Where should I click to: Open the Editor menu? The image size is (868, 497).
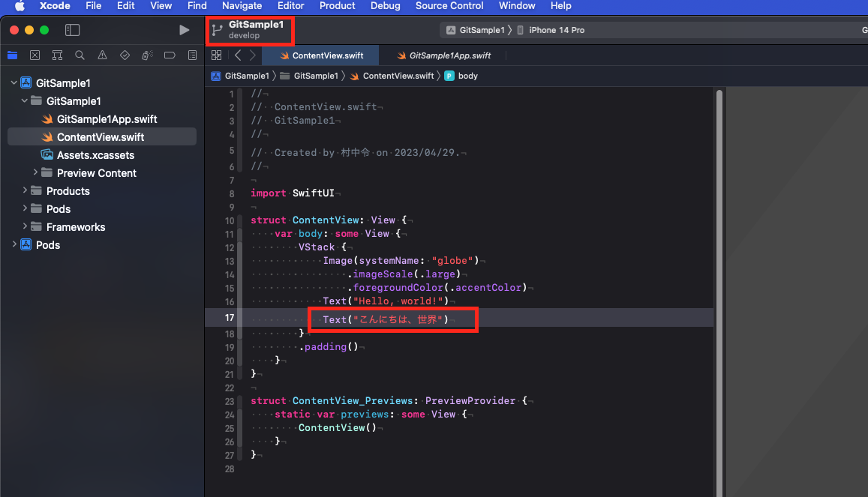pyautogui.click(x=290, y=5)
